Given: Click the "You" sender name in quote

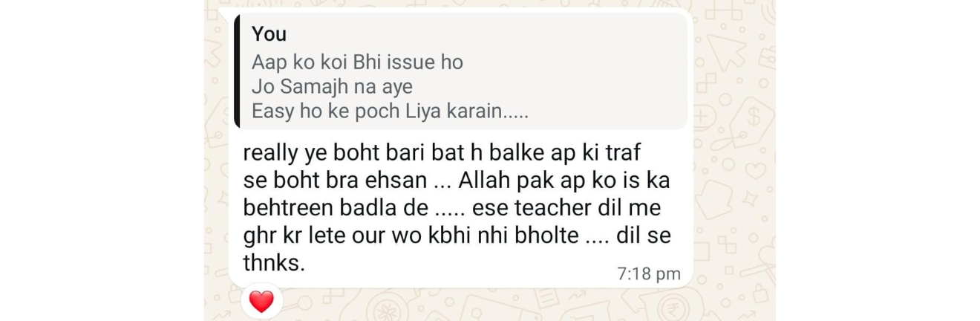Looking at the screenshot, I should [269, 34].
